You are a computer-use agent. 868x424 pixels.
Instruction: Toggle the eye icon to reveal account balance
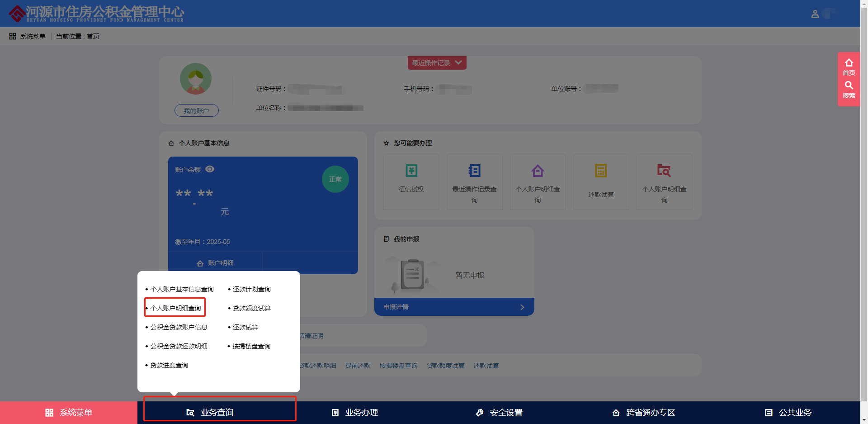pyautogui.click(x=209, y=169)
